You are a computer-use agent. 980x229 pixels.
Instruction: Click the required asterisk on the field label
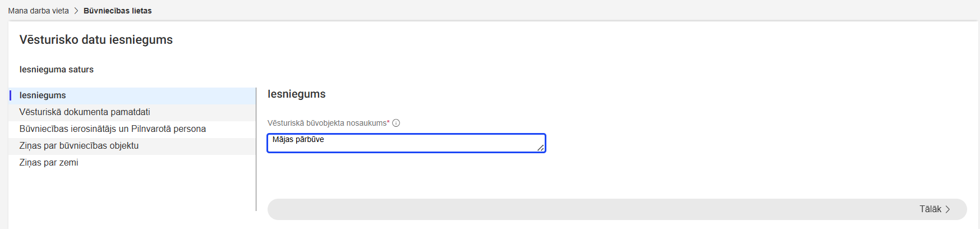click(388, 122)
